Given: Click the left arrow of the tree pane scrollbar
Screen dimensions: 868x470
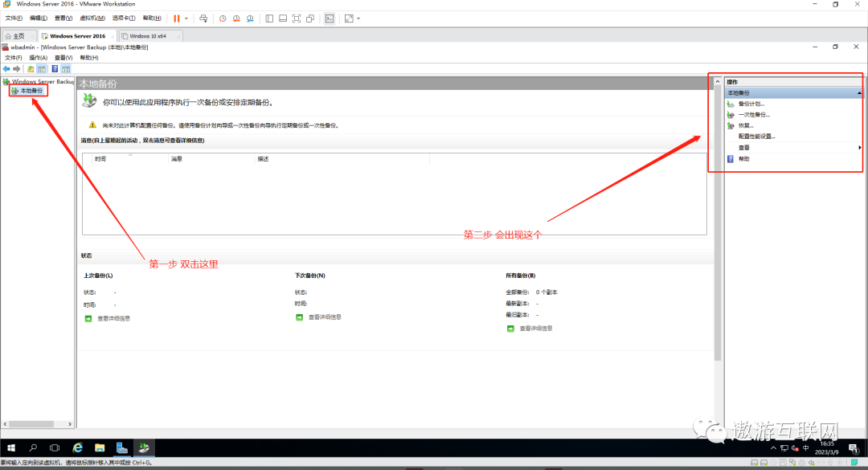Looking at the screenshot, I should click(5, 424).
